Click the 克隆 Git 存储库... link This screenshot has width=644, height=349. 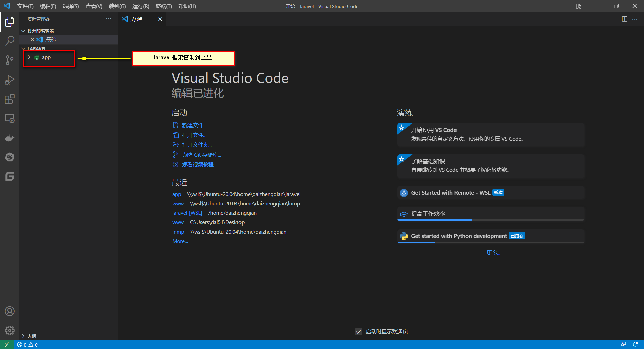pyautogui.click(x=202, y=155)
